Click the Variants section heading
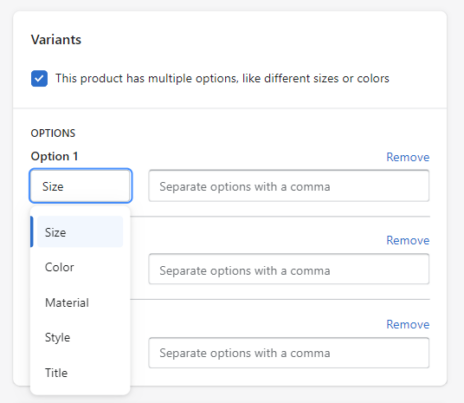Screen dimensions: 464x403 (56, 40)
